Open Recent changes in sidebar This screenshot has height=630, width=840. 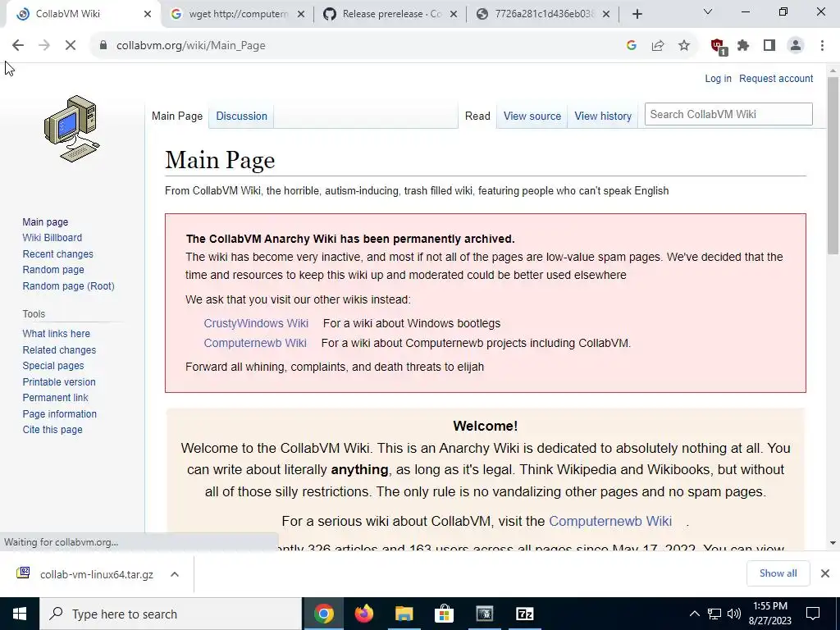click(x=58, y=254)
